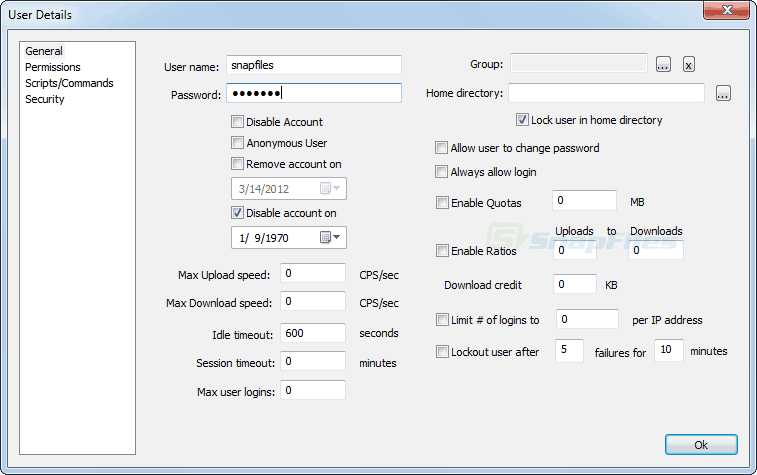Check the Anonymous User option
Image resolution: width=757 pixels, height=475 pixels.
coord(237,143)
